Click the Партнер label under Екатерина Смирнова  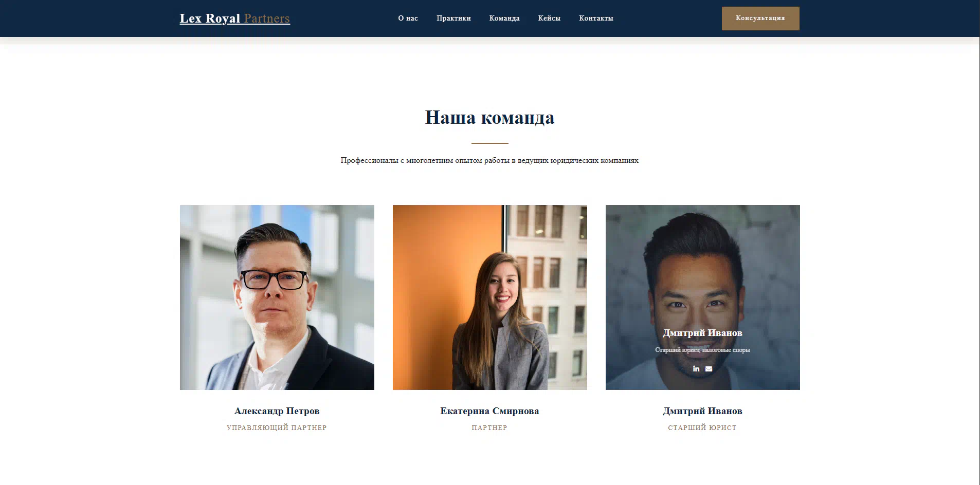pos(489,427)
